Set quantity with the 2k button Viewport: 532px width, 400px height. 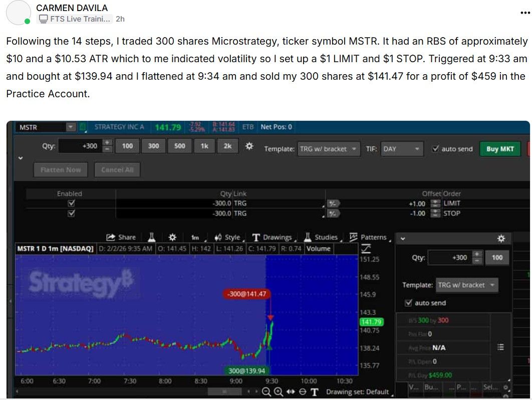coord(227,146)
